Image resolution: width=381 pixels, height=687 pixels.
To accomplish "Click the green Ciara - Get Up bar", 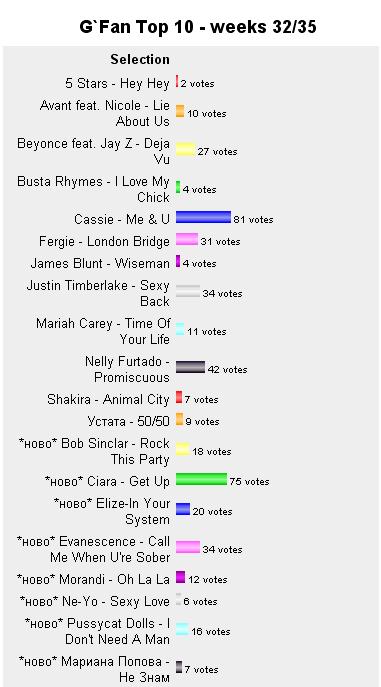I will (201, 479).
